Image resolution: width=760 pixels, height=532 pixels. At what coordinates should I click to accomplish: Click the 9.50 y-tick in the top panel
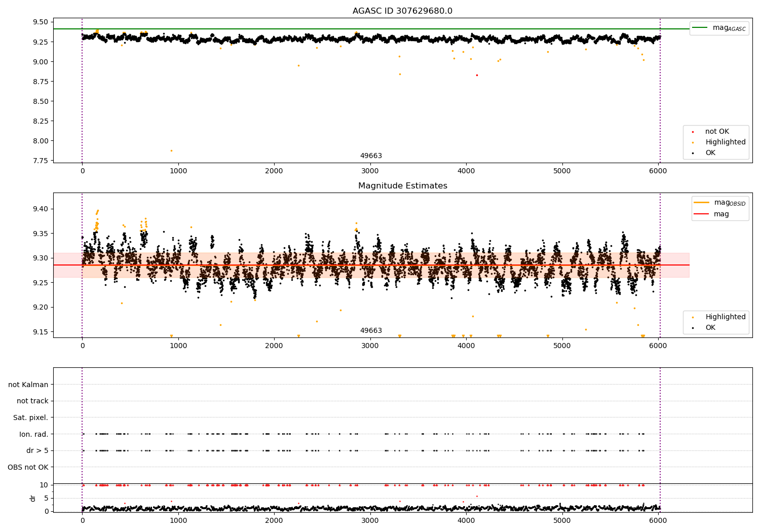coord(40,22)
